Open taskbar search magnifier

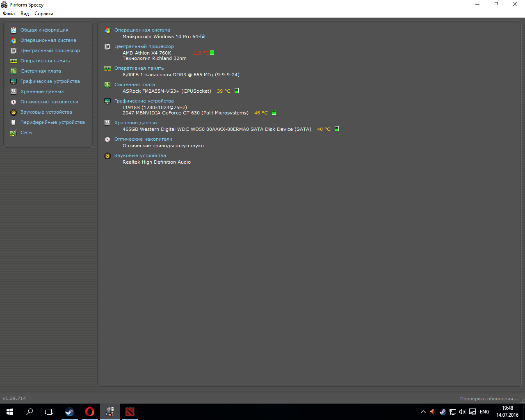[30, 412]
